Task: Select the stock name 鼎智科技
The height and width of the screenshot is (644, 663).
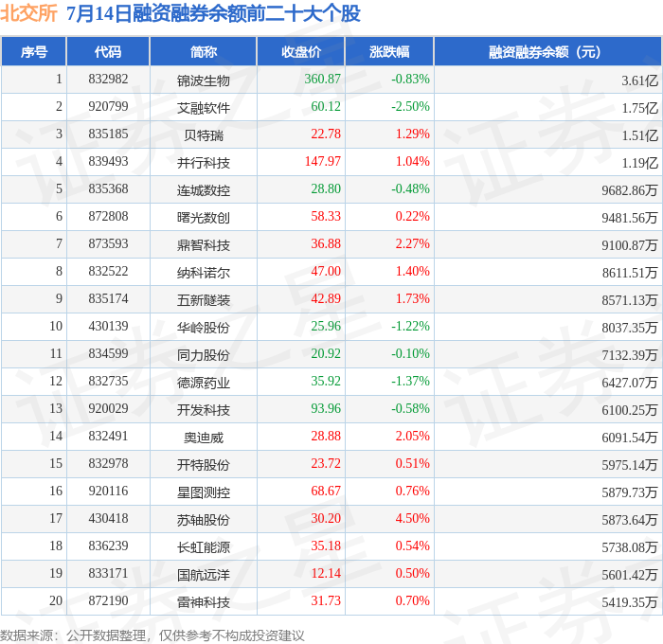Action: [204, 245]
